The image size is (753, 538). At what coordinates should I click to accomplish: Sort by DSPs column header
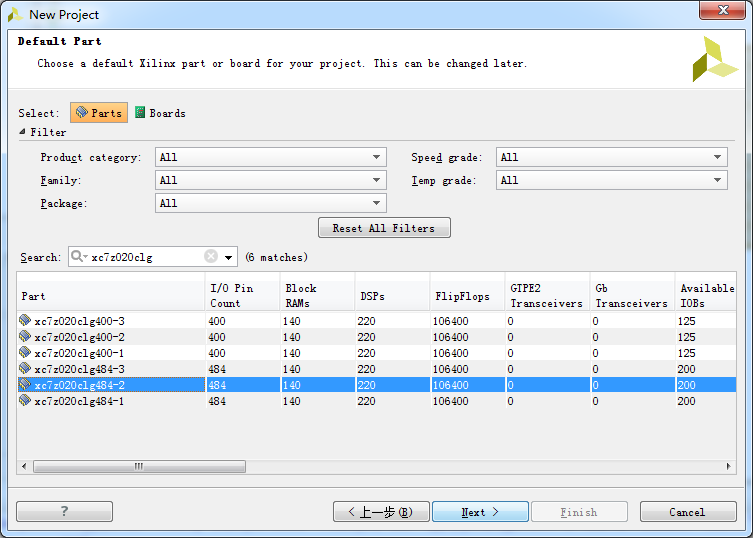tap(392, 296)
